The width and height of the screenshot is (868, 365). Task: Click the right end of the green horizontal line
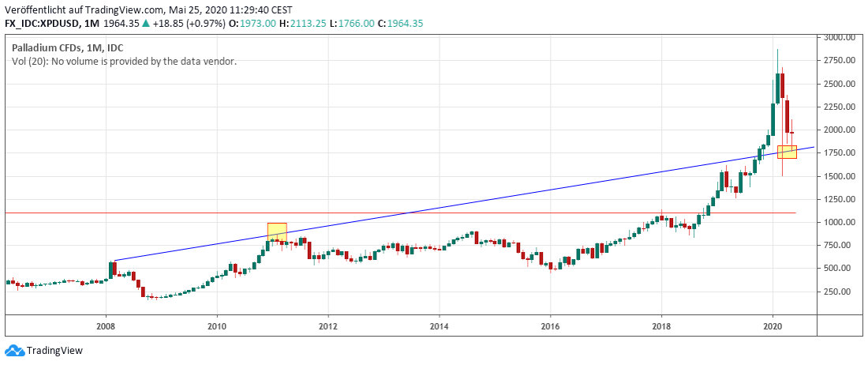(794, 213)
